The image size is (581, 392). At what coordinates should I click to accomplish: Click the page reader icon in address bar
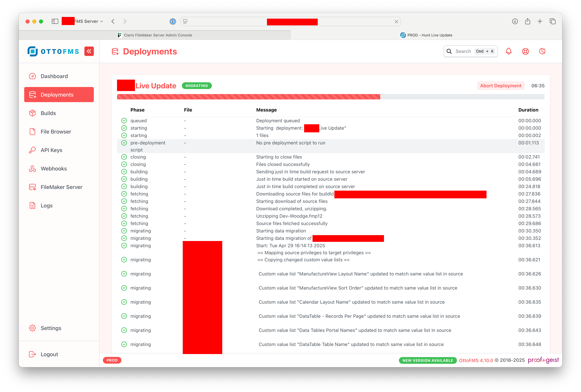(185, 22)
